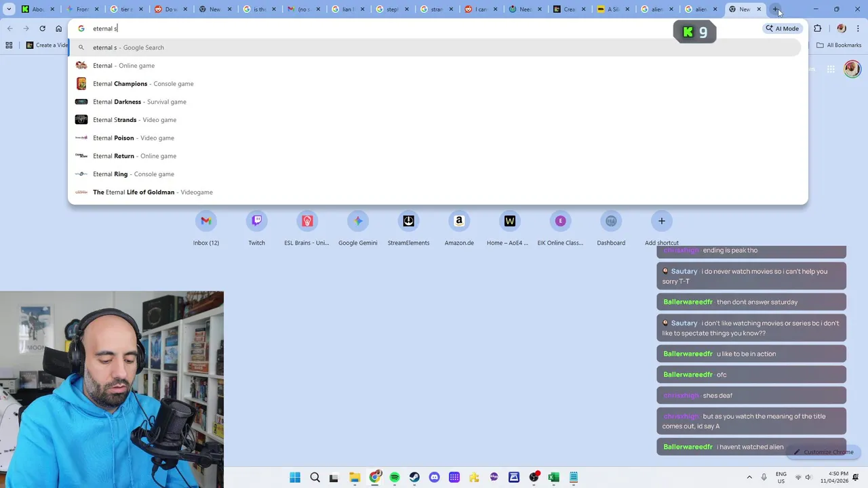Open Spotify from the taskbar
The height and width of the screenshot is (488, 868).
click(x=395, y=477)
